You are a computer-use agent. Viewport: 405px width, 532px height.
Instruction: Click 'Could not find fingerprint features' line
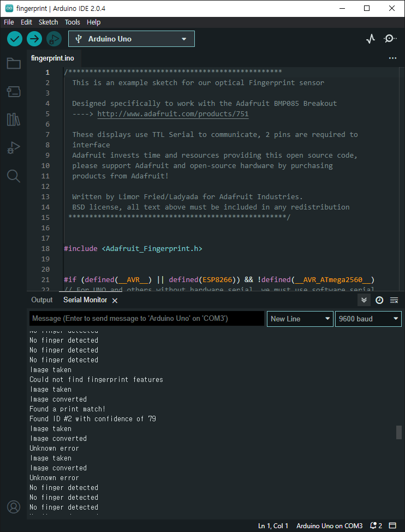click(96, 379)
